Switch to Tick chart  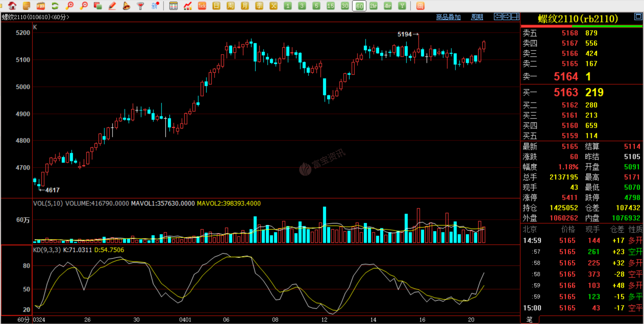[202, 6]
